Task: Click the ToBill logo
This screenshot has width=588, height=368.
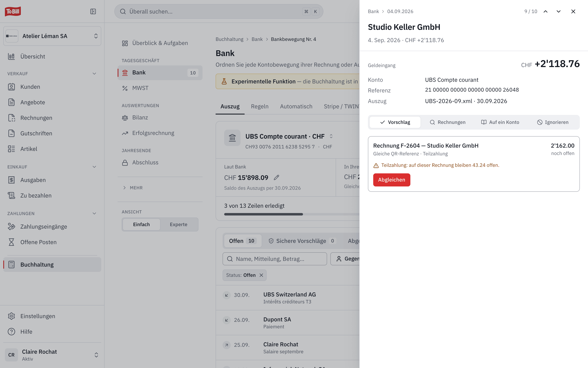Action: click(13, 11)
